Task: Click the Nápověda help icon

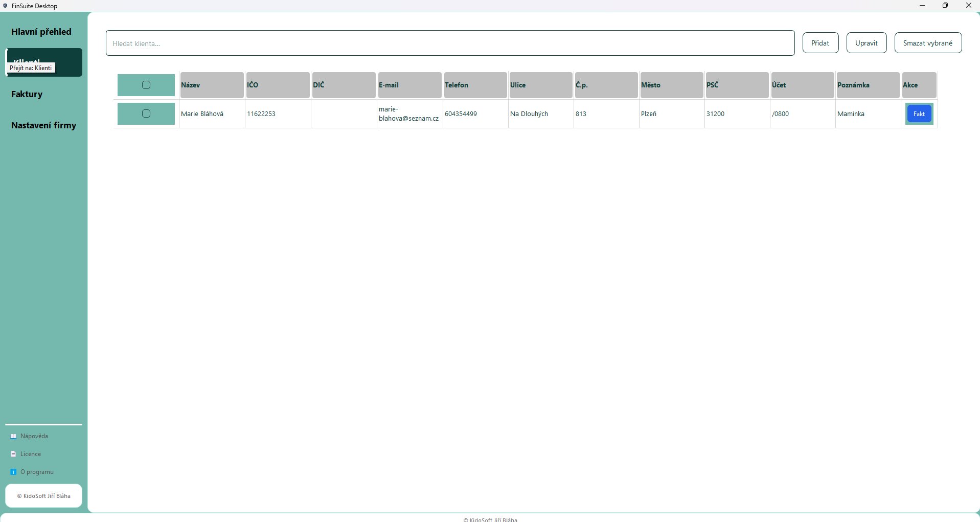Action: click(x=14, y=436)
